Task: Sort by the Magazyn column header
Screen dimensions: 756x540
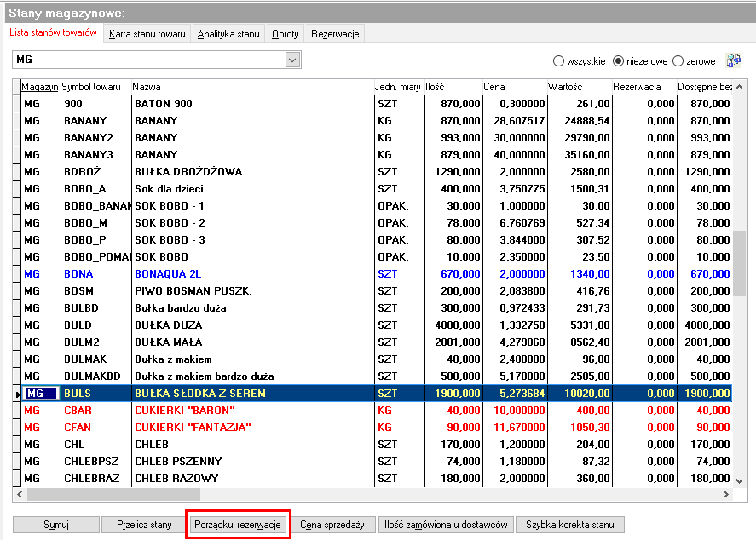Action: coord(40,87)
